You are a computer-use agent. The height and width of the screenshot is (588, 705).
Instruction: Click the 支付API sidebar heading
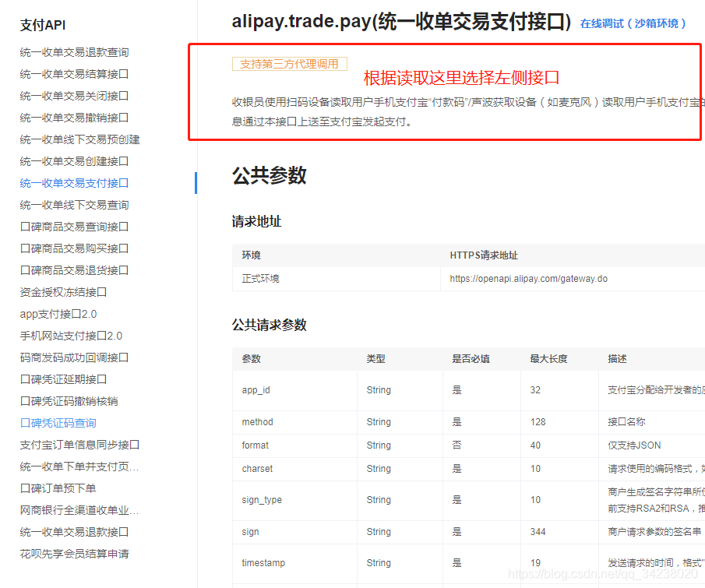coord(43,25)
